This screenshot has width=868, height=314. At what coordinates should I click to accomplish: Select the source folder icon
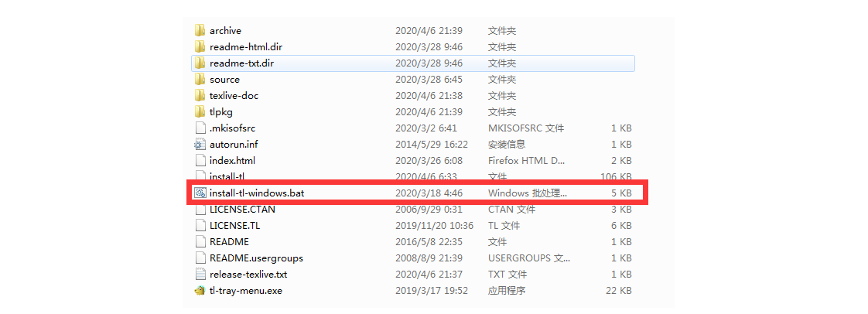200,79
